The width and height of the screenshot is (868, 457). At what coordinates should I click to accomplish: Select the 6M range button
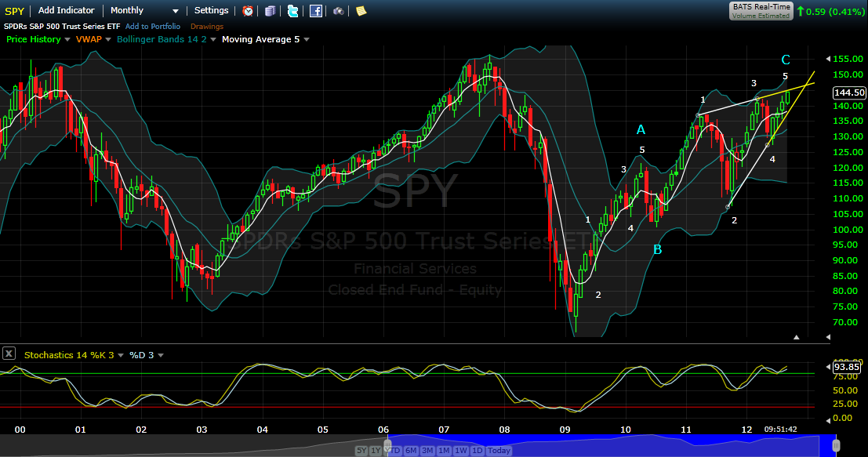click(411, 451)
